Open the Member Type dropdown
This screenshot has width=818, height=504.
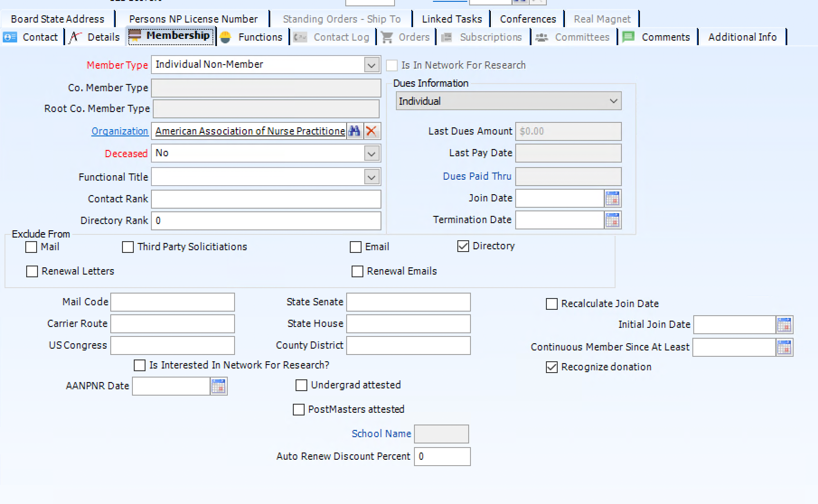(x=371, y=65)
